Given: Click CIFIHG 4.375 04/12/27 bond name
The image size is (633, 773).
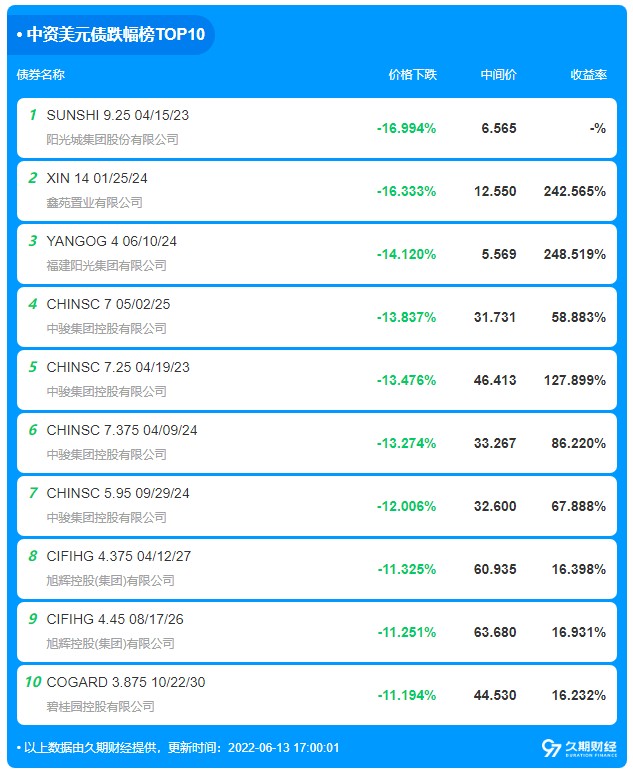Looking at the screenshot, I should point(118,556).
